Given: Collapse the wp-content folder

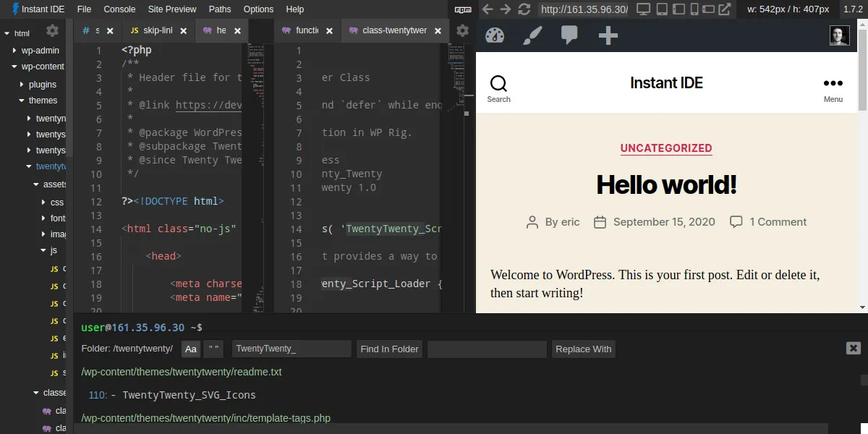Looking at the screenshot, I should click(14, 67).
